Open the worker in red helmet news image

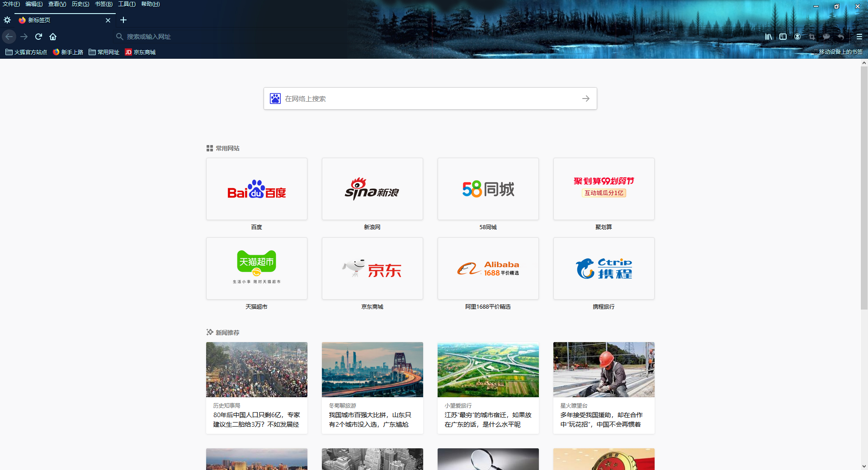(x=604, y=370)
